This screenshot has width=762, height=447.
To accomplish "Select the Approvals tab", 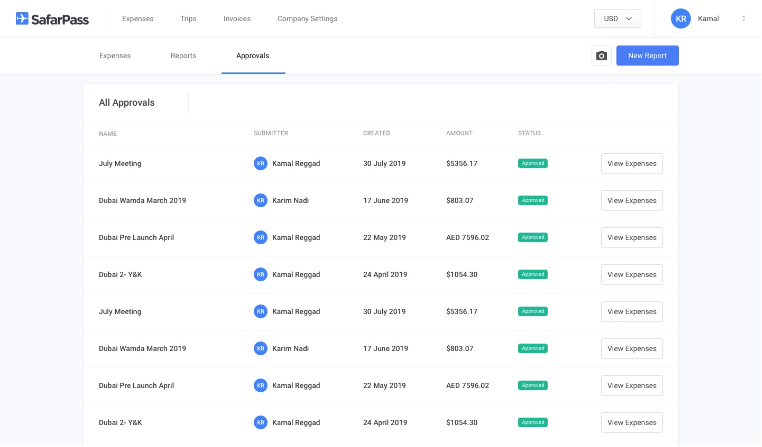I will point(253,55).
